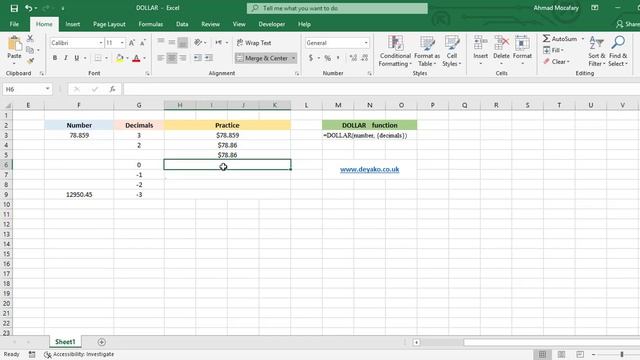Toggle Bold formatting
Viewport: 640px width, 360px height.
coord(55,58)
